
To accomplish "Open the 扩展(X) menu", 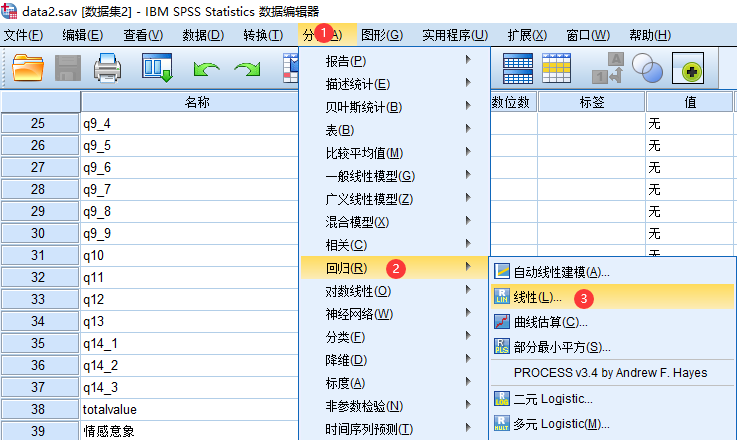I will 527,35.
